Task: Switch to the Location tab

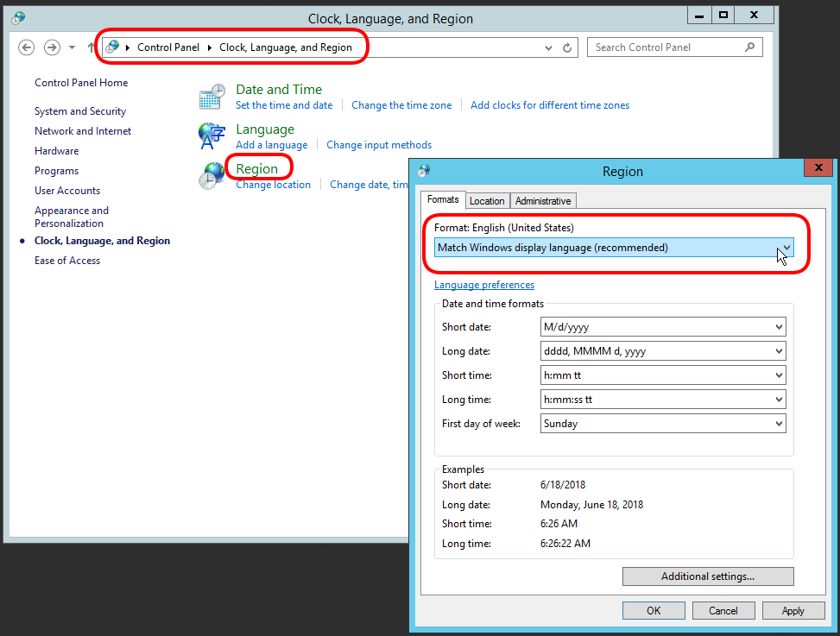Action: pos(487,201)
